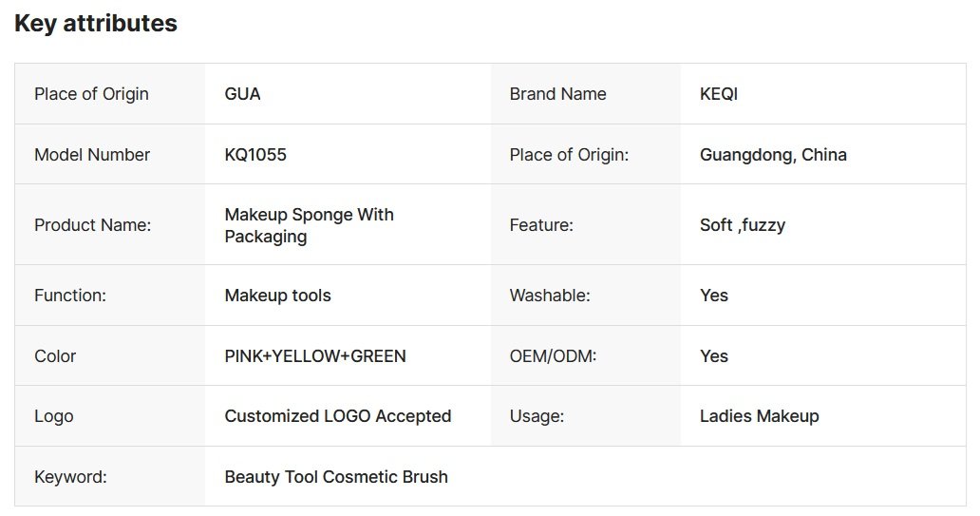Viewport: 980px width, 516px height.
Task: Select the KEQI brand name value
Action: (719, 94)
